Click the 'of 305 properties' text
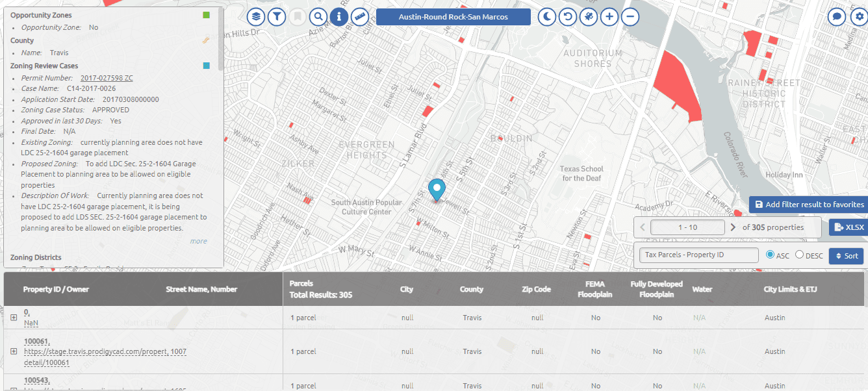 point(773,227)
